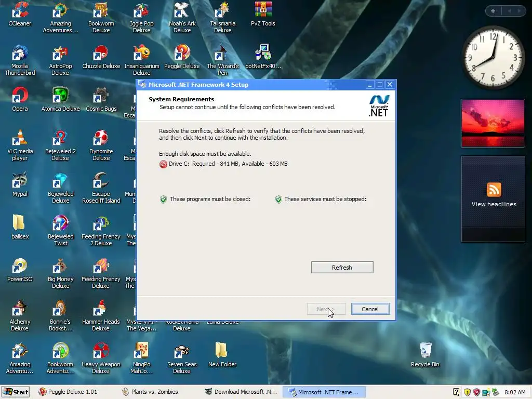Screen dimensions: 532x399
Task: Select VLC media player icon
Action: click(20, 145)
